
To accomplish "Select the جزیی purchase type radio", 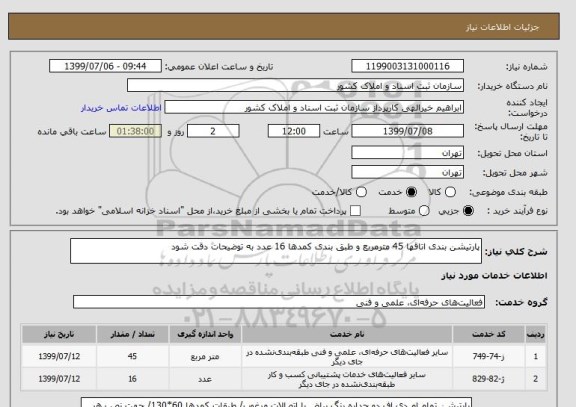I will point(468,211).
